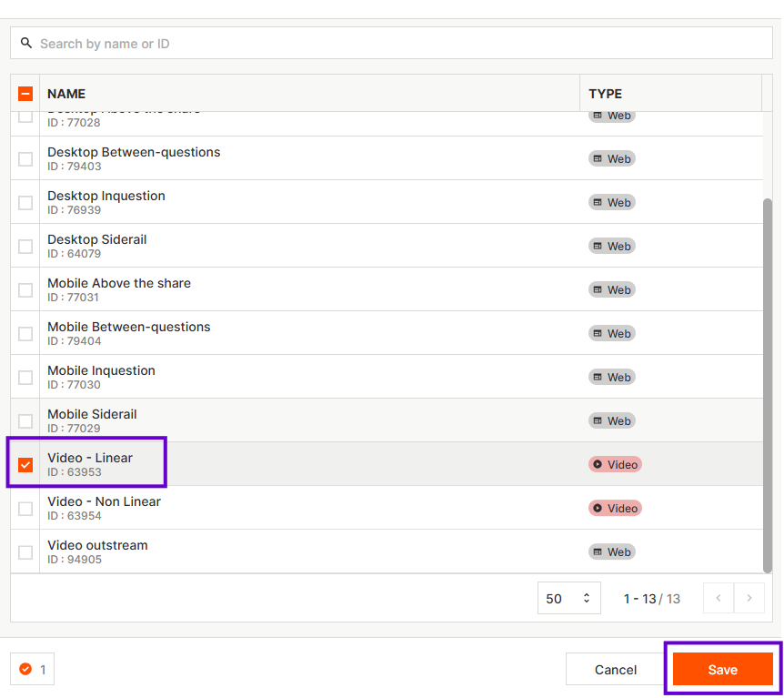784x698 pixels.
Task: Click the next page chevron
Action: point(749,598)
